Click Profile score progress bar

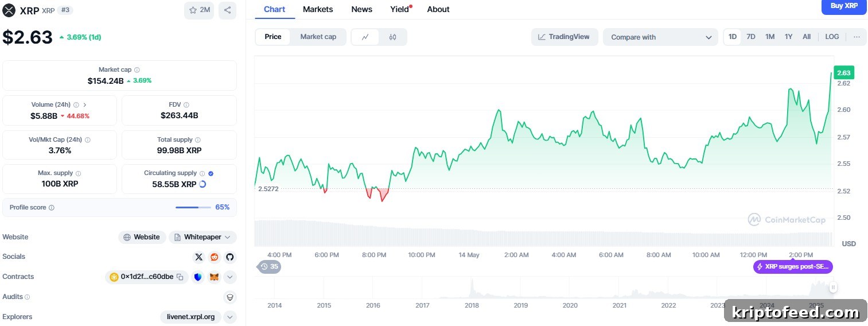click(x=193, y=207)
